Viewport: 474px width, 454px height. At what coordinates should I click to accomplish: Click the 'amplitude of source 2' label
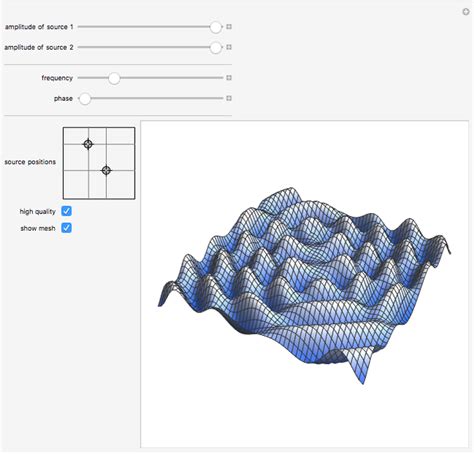(39, 48)
